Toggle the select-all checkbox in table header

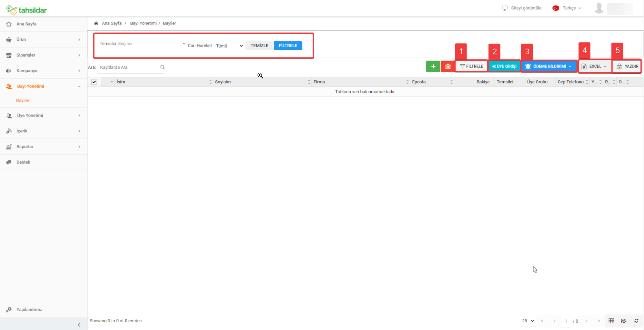tap(94, 82)
